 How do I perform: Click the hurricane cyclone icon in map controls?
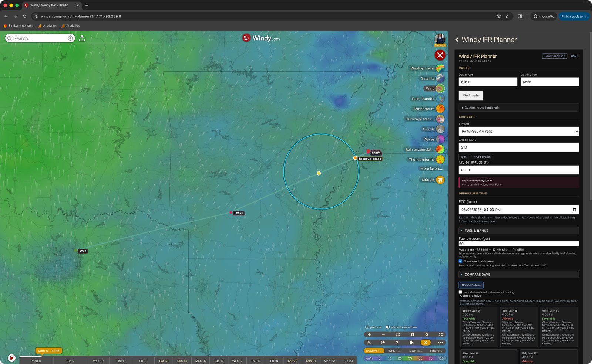pos(426,334)
